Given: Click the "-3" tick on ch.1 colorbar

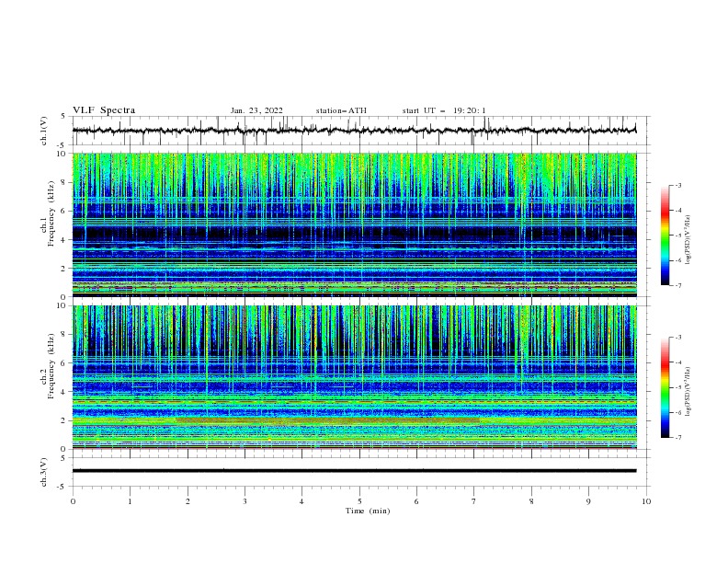Looking at the screenshot, I should pos(678,186).
